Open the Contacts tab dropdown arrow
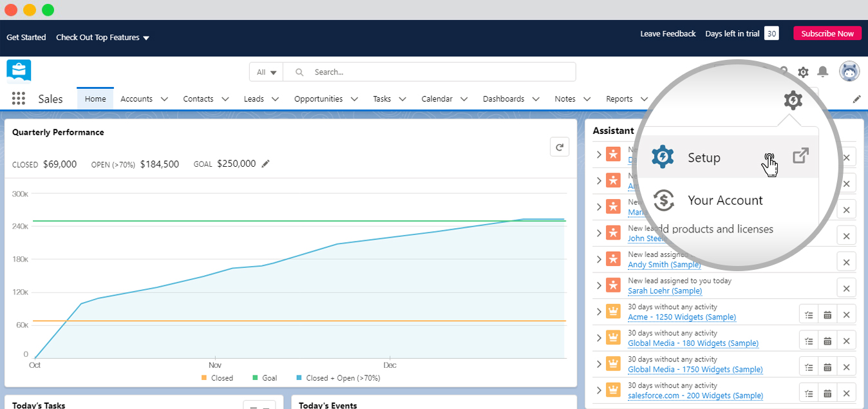 [x=225, y=99]
